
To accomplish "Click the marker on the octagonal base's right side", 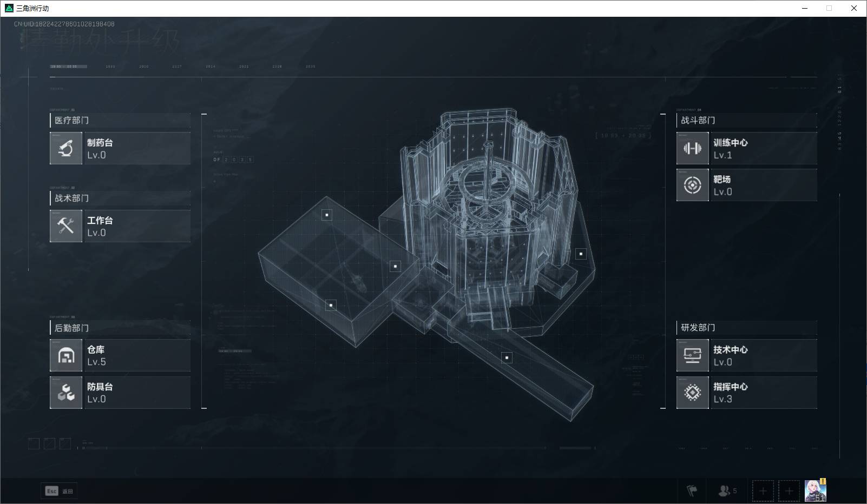I will point(581,254).
